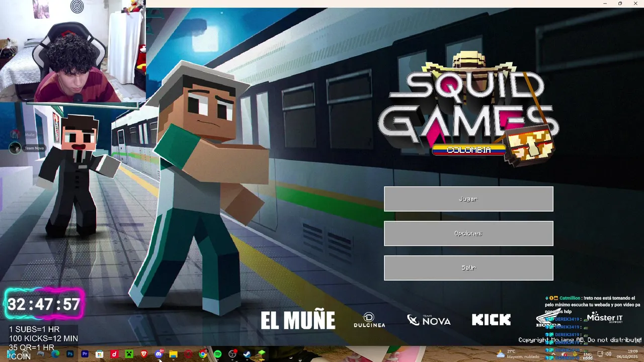
Task: Open Discord with unread badge in taskbar
Action: [159, 353]
